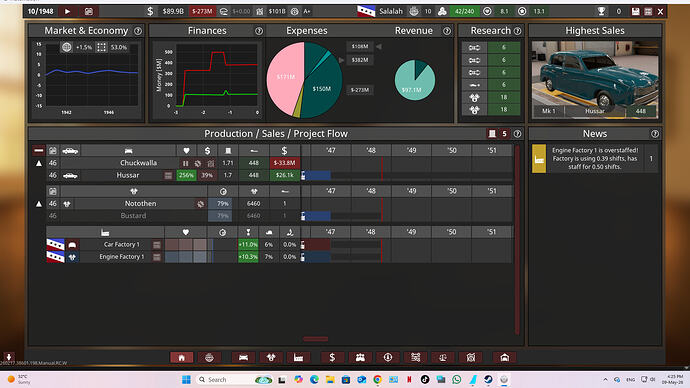
Task: Click the teal $97.1M revenue pie chart
Action: click(415, 80)
